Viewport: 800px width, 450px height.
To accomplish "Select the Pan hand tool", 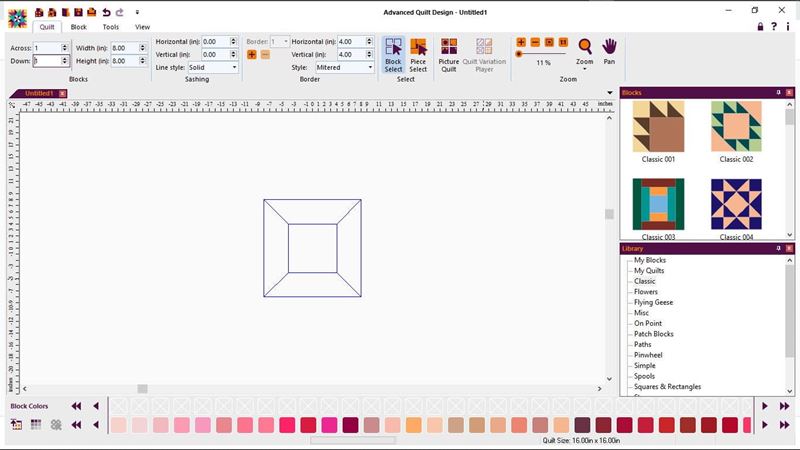I will coord(610,51).
